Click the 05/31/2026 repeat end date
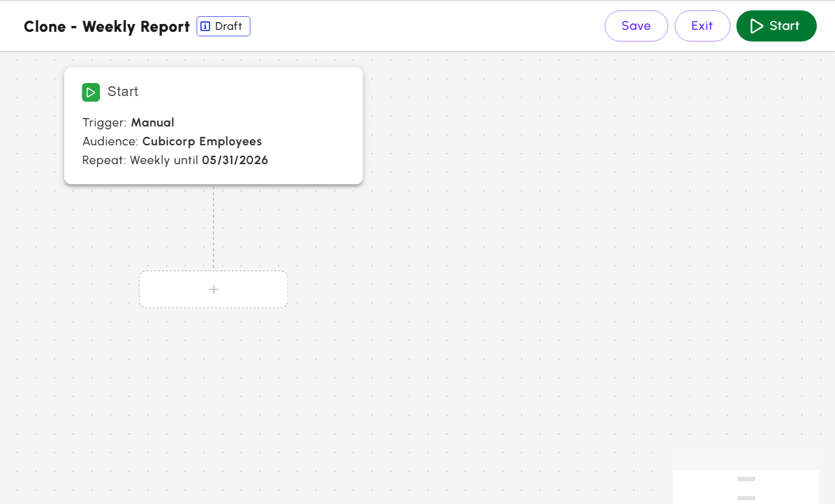Image resolution: width=835 pixels, height=504 pixels. point(235,160)
